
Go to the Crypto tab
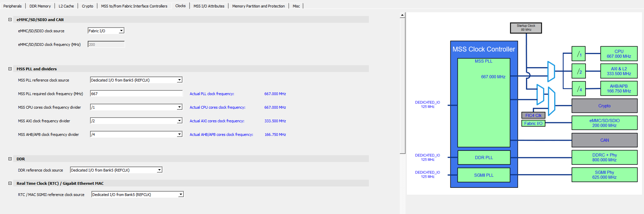click(88, 6)
